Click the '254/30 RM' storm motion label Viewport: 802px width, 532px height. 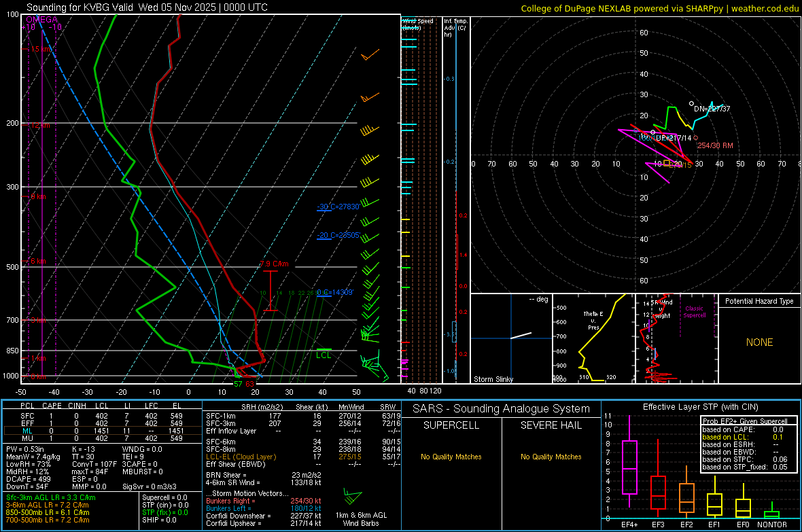[715, 145]
